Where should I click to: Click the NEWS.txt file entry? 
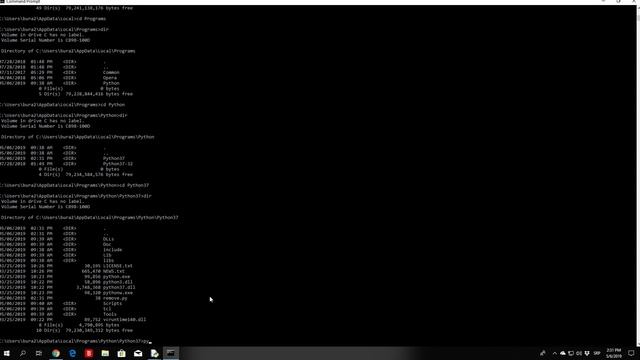tap(113, 271)
